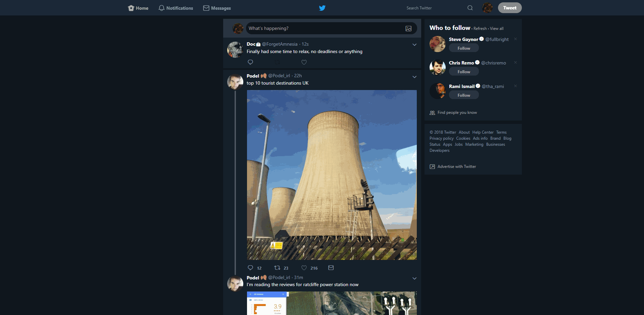Expand options chevron on Doc's tweet

(414, 45)
